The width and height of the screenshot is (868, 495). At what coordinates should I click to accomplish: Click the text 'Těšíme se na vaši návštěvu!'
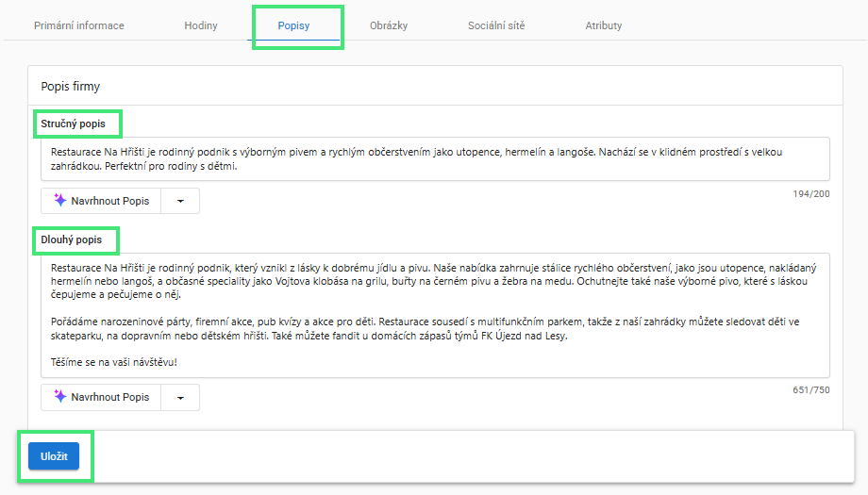114,362
